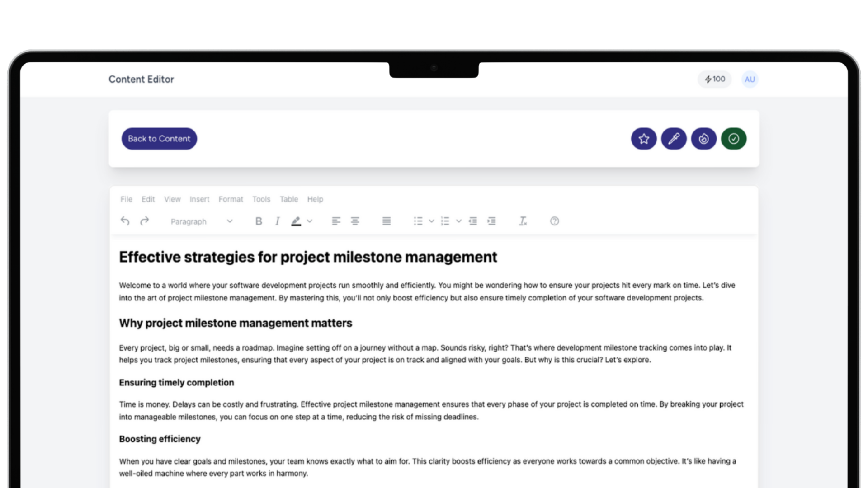This screenshot has height=488, width=868.
Task: Justify the text
Action: 387,221
